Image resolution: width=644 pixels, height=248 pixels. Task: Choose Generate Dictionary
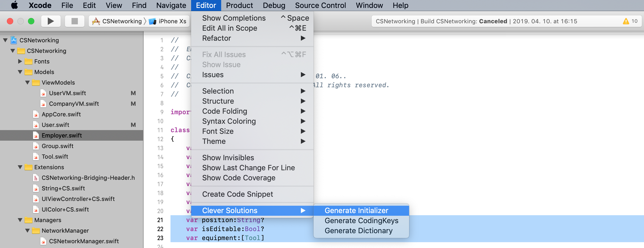[361, 231]
